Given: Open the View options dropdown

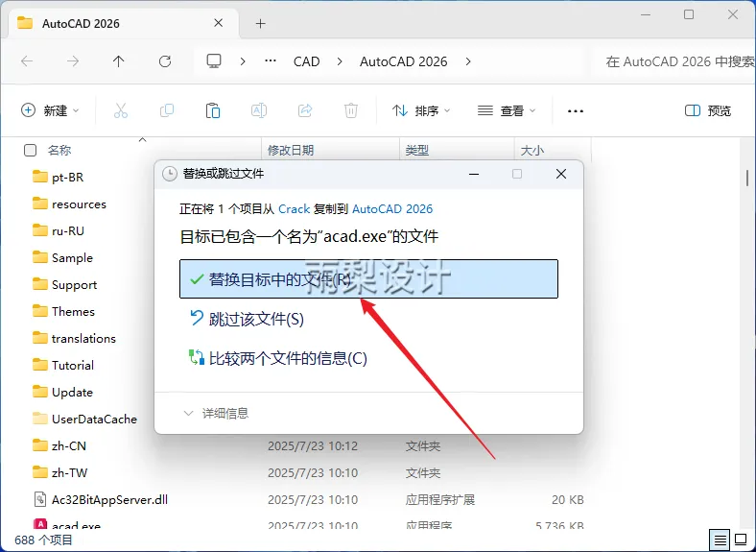Looking at the screenshot, I should 507,111.
